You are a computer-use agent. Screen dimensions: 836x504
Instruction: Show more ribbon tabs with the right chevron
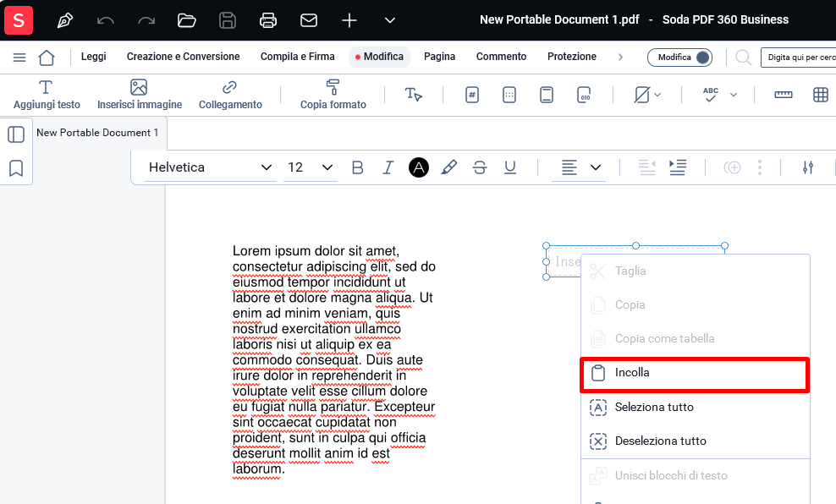[620, 57]
